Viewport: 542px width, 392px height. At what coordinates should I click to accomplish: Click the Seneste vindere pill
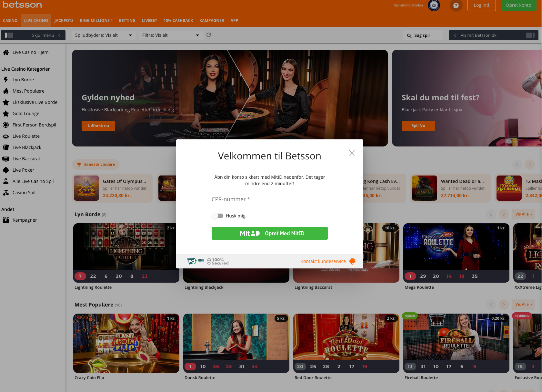click(x=96, y=165)
